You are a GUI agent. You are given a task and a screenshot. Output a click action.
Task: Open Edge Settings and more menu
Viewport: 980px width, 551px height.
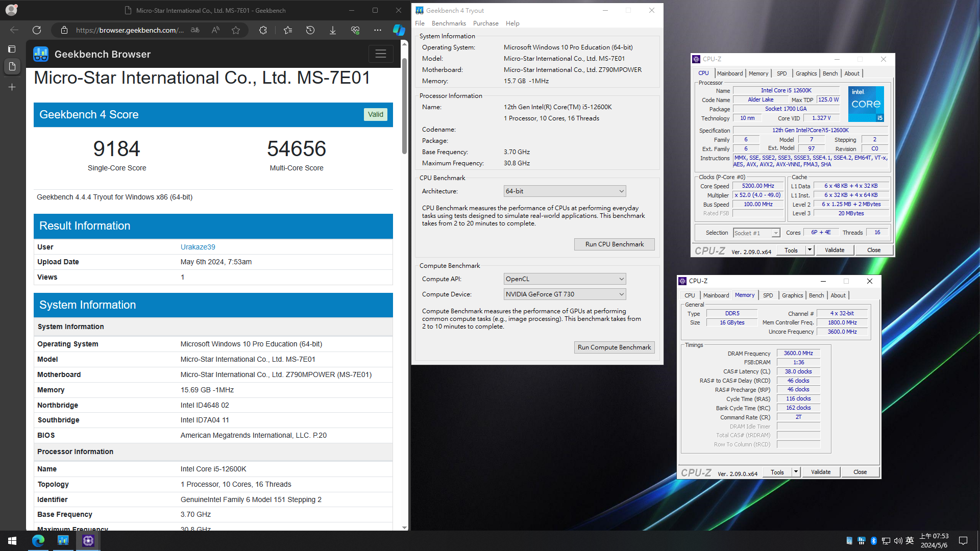[x=378, y=30]
